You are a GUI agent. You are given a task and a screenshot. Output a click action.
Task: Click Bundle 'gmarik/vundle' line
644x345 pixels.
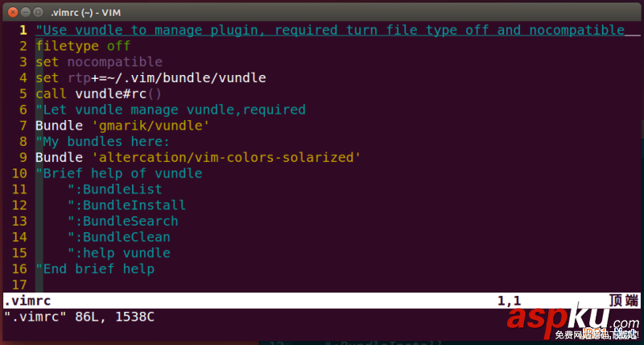coord(122,126)
